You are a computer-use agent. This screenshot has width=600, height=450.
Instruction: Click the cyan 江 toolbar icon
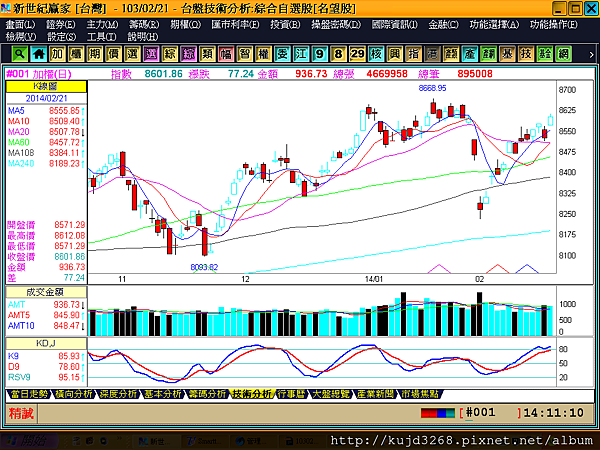coord(301,54)
